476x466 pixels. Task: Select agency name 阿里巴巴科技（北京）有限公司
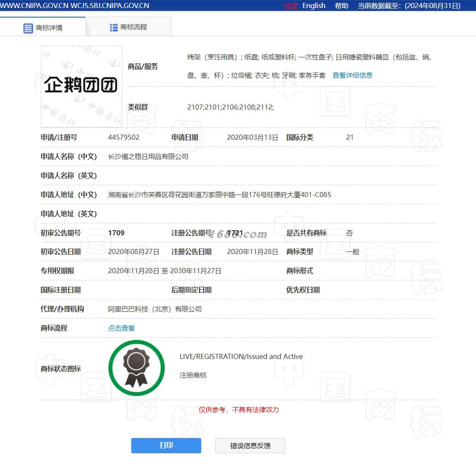(x=155, y=309)
